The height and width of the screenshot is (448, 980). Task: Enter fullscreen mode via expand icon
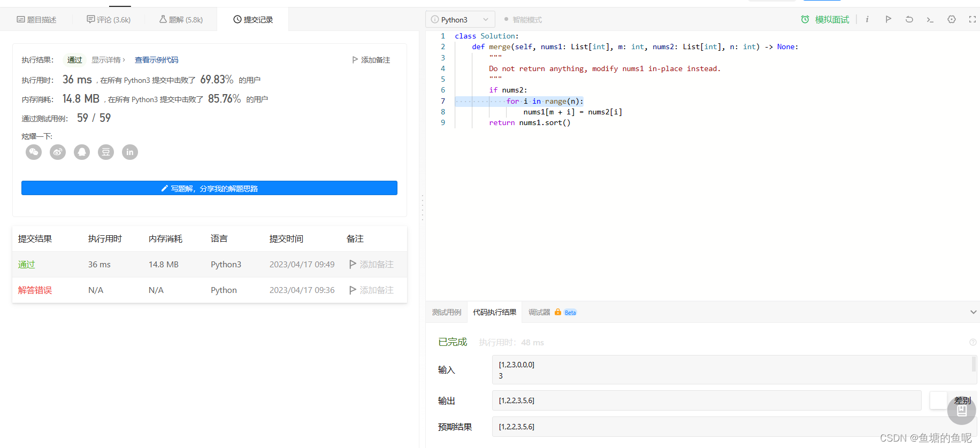coord(973,19)
